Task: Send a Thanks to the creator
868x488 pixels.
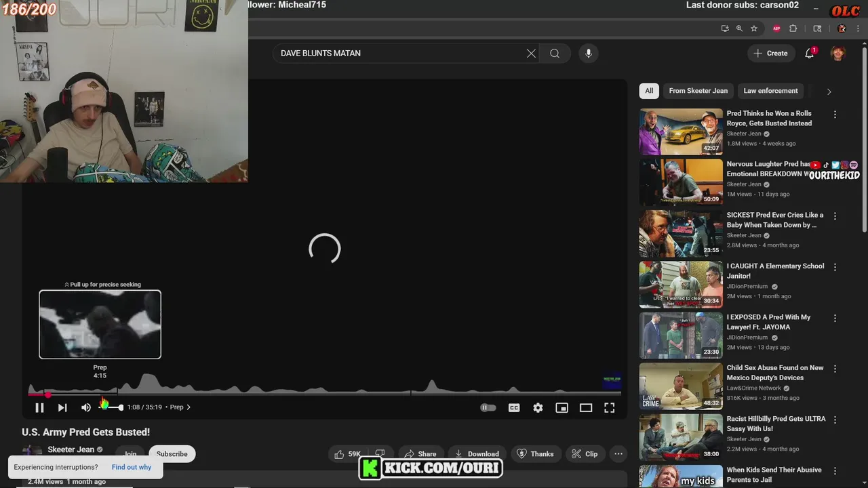Action: (x=535, y=454)
